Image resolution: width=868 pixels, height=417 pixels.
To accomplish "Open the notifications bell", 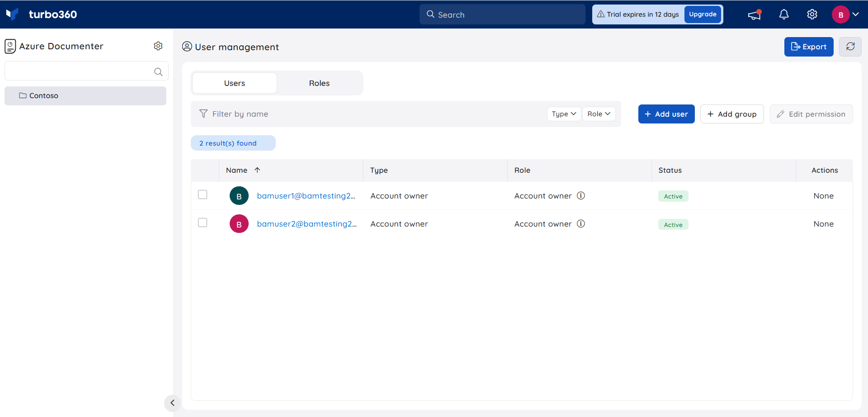I will pos(784,14).
